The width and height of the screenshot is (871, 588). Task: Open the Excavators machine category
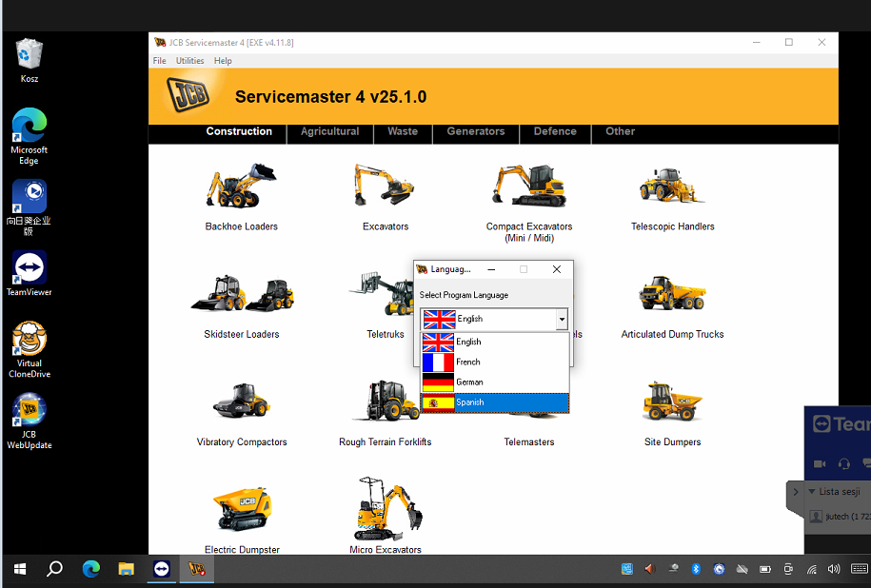pyautogui.click(x=385, y=197)
